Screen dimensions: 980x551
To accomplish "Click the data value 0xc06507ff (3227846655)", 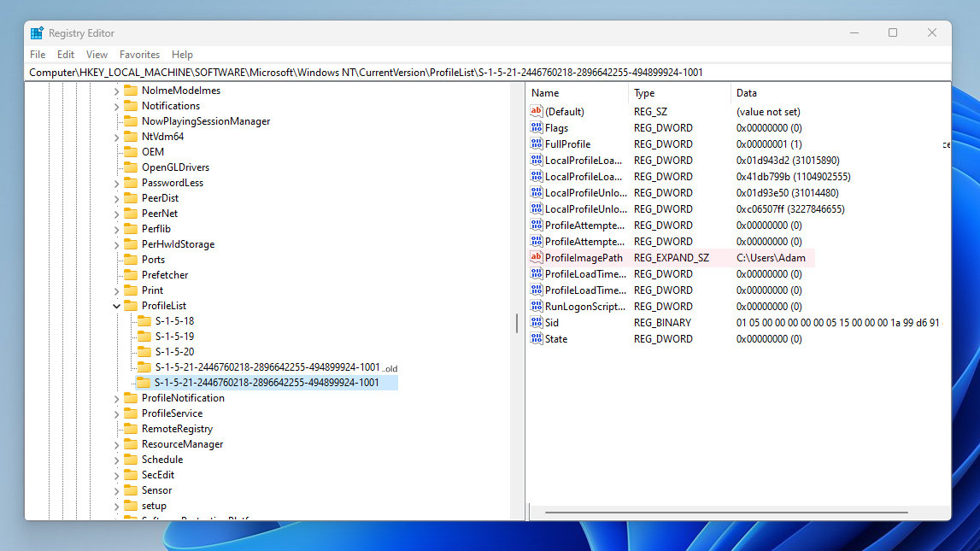I will coord(790,208).
